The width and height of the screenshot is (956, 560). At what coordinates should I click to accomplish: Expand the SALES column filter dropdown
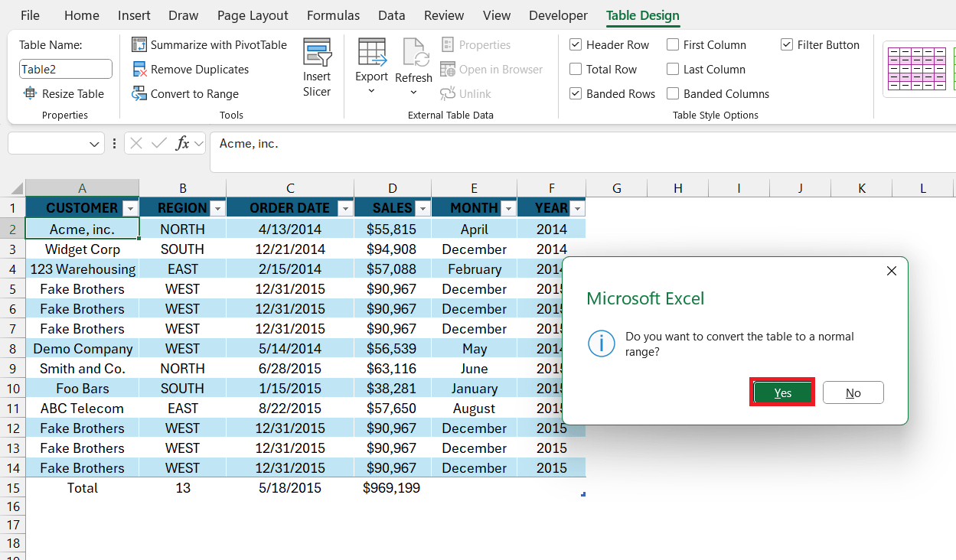point(422,208)
